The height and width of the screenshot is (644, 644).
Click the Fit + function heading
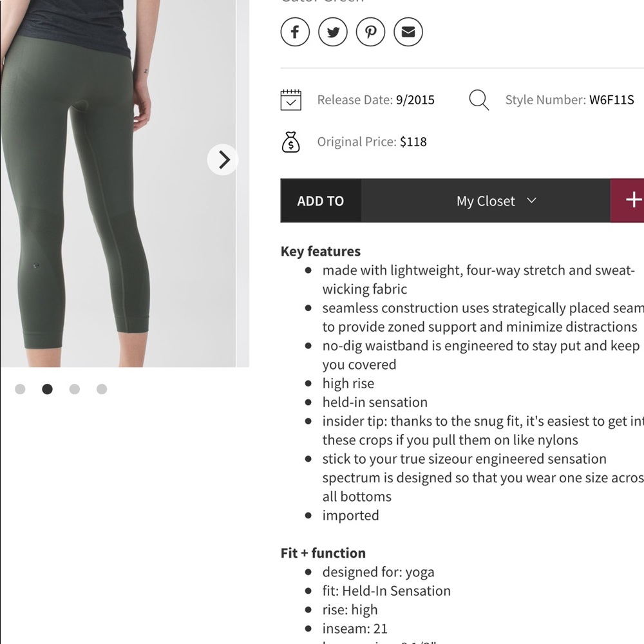click(x=323, y=553)
